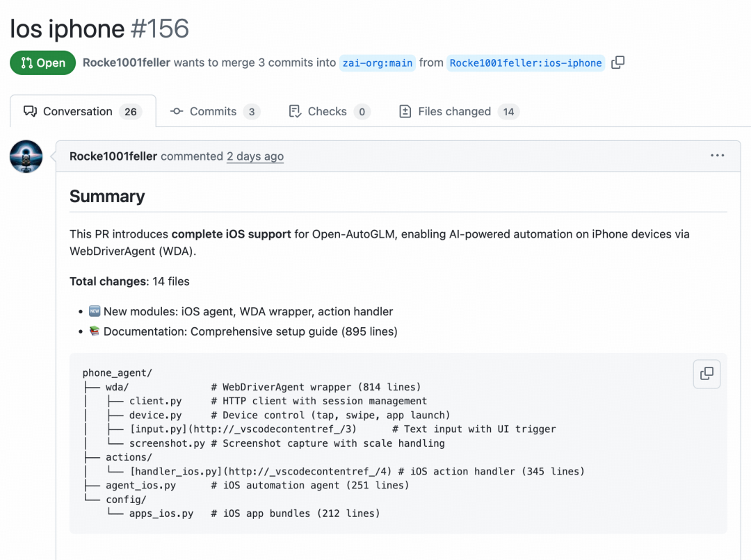The width and height of the screenshot is (751, 560).
Task: Click the Conversation count badge '26'
Action: (x=130, y=112)
